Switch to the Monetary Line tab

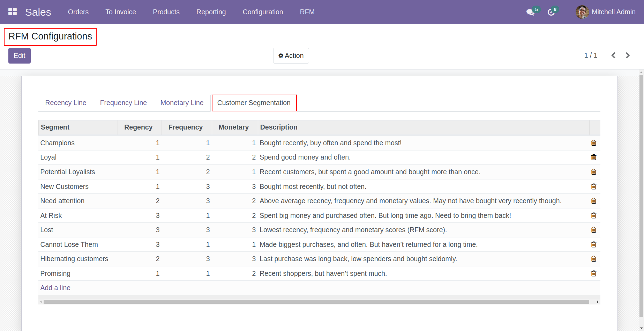(182, 103)
